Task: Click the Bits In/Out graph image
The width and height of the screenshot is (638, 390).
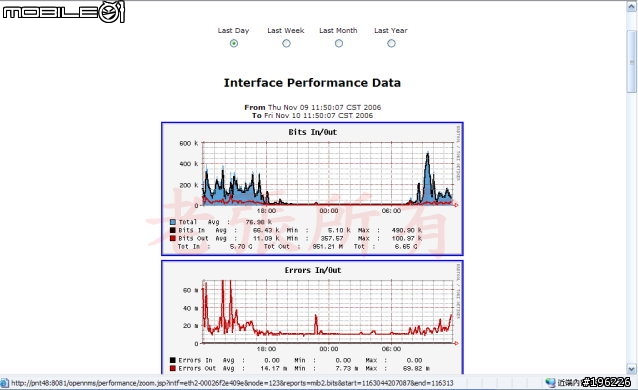Action: 312,189
